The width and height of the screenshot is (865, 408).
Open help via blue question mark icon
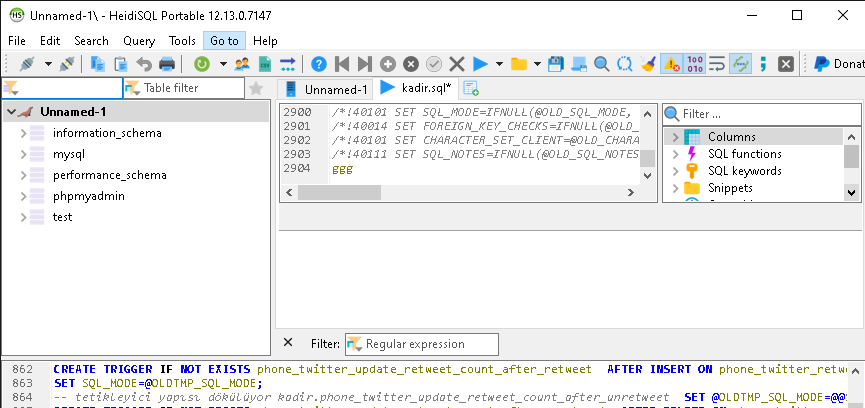[x=318, y=64]
